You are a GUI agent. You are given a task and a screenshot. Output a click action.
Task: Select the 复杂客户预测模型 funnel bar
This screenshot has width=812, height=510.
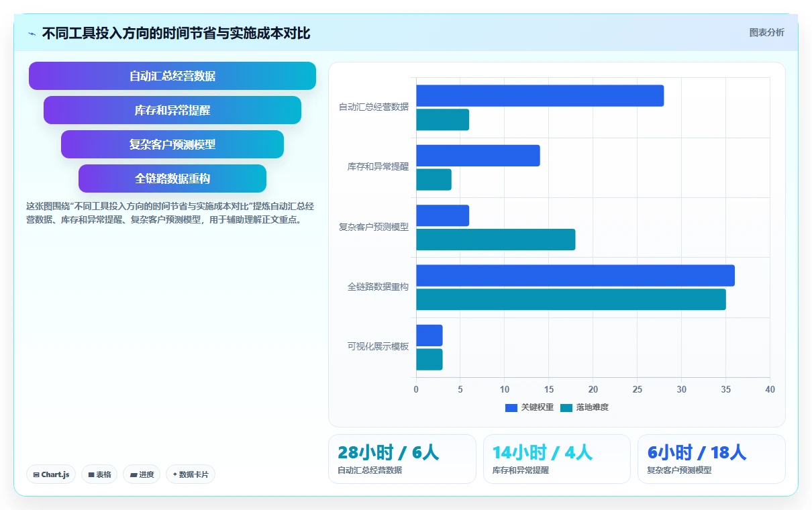172,144
